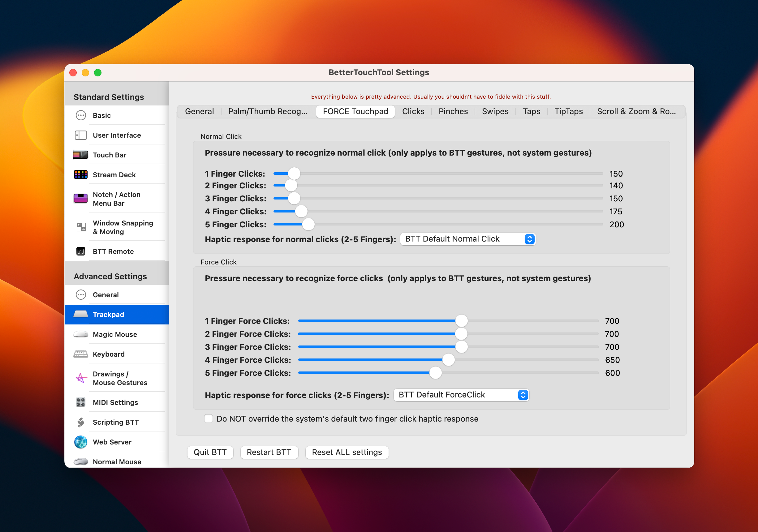Click the Reset ALL settings button
Screen dimensions: 758x532
[x=346, y=451]
